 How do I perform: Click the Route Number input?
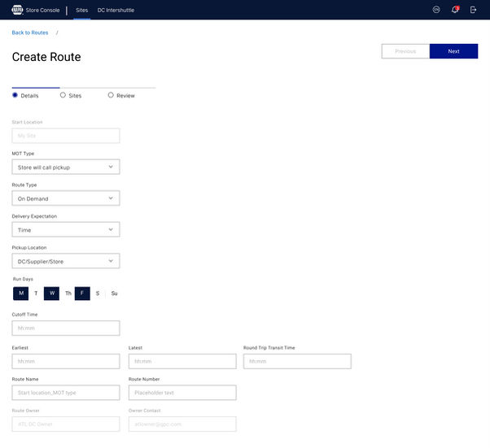182,393
